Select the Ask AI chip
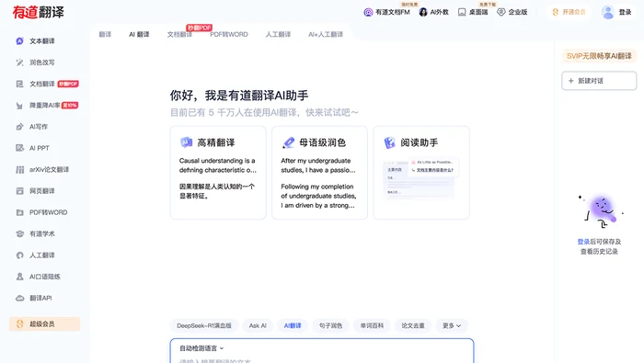 pos(258,325)
